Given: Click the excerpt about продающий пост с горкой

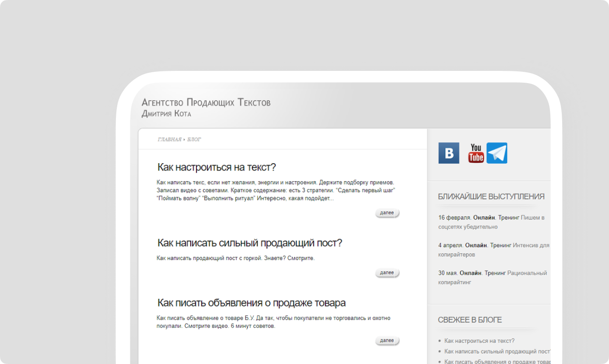Looking at the screenshot, I should pos(235,258).
